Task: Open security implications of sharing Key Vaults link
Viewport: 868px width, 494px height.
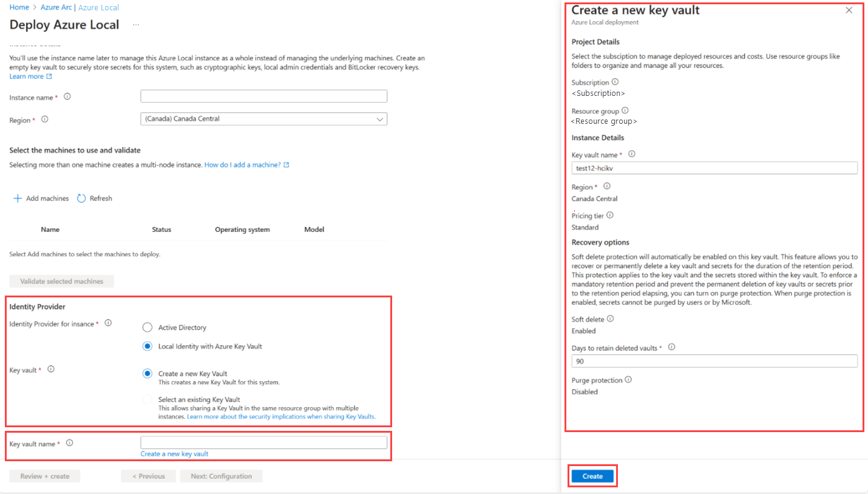Action: 281,417
